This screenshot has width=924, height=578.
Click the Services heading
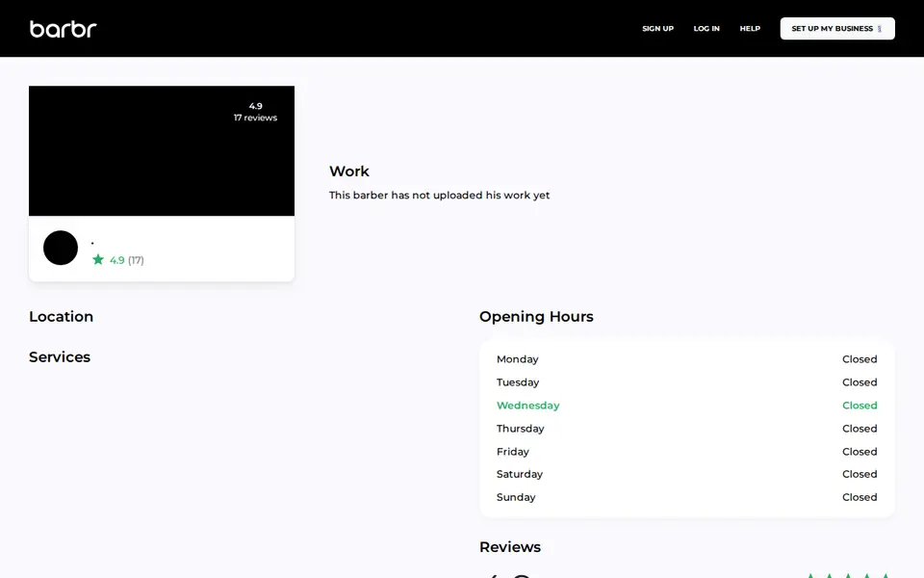point(60,356)
